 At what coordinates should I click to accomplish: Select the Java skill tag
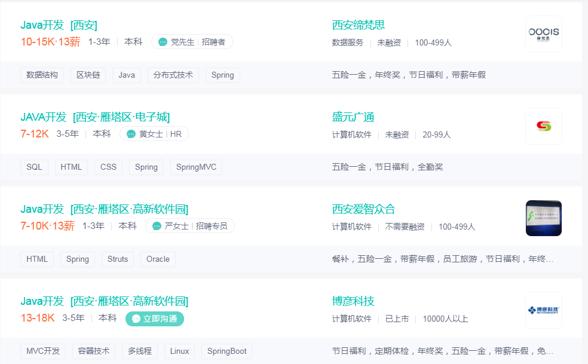point(127,75)
